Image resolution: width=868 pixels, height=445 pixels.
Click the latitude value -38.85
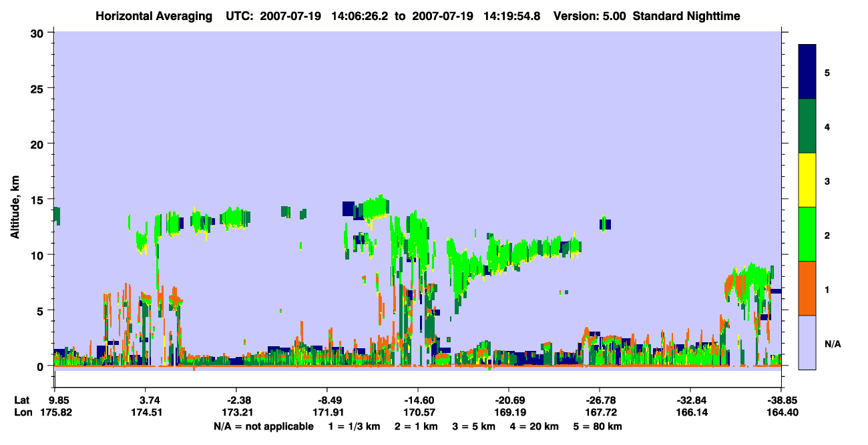click(781, 400)
